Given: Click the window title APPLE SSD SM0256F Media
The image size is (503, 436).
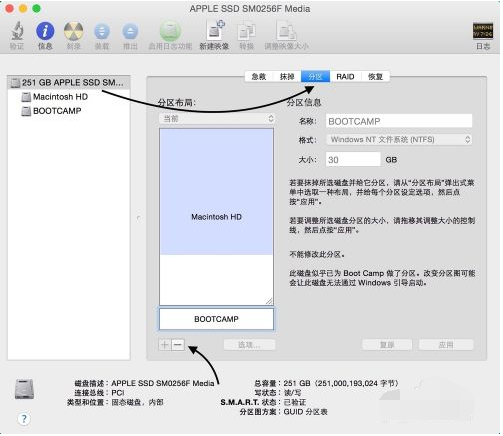Looking at the screenshot, I should tap(250, 9).
